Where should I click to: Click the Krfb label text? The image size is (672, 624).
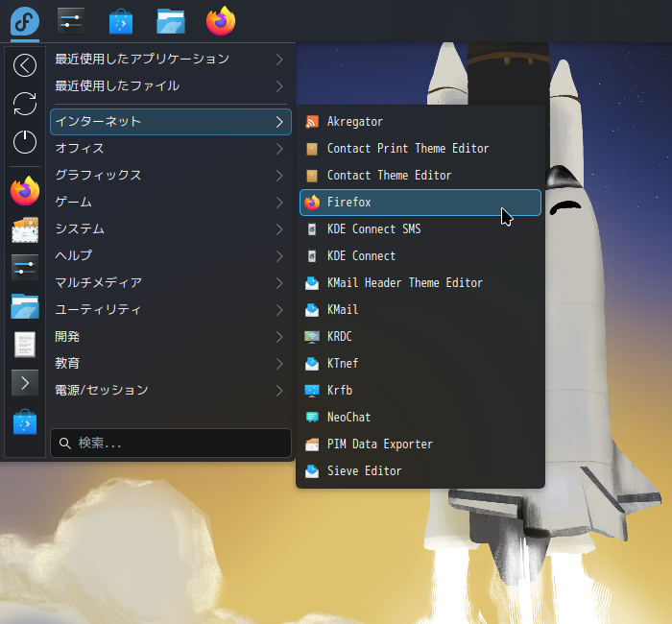click(x=340, y=391)
